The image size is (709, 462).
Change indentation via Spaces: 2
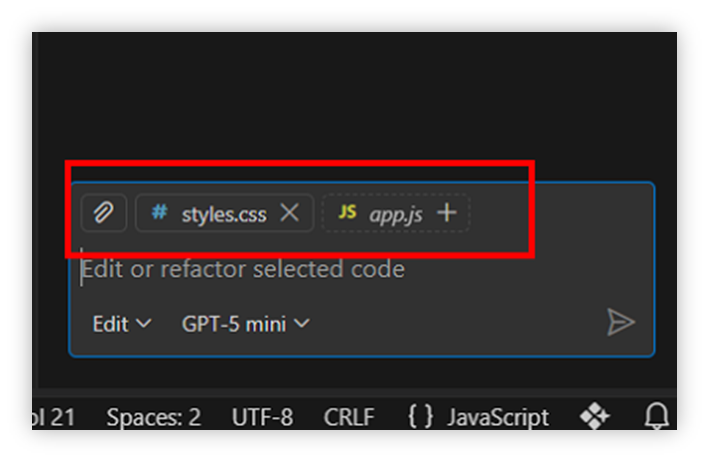click(x=153, y=417)
